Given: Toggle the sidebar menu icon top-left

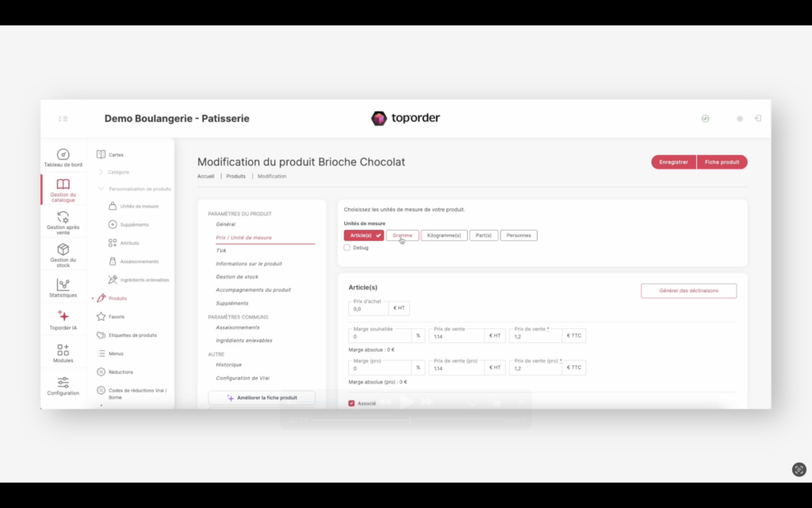Looking at the screenshot, I should click(63, 119).
